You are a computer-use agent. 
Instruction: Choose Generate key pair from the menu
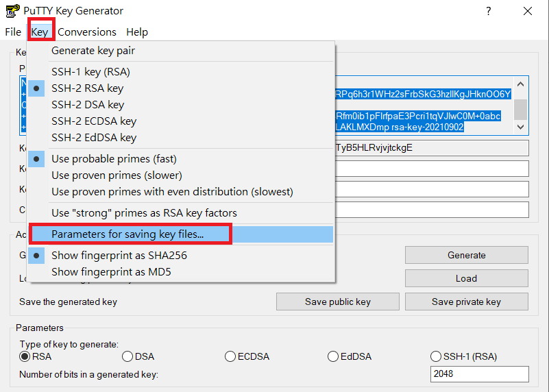tap(181, 51)
